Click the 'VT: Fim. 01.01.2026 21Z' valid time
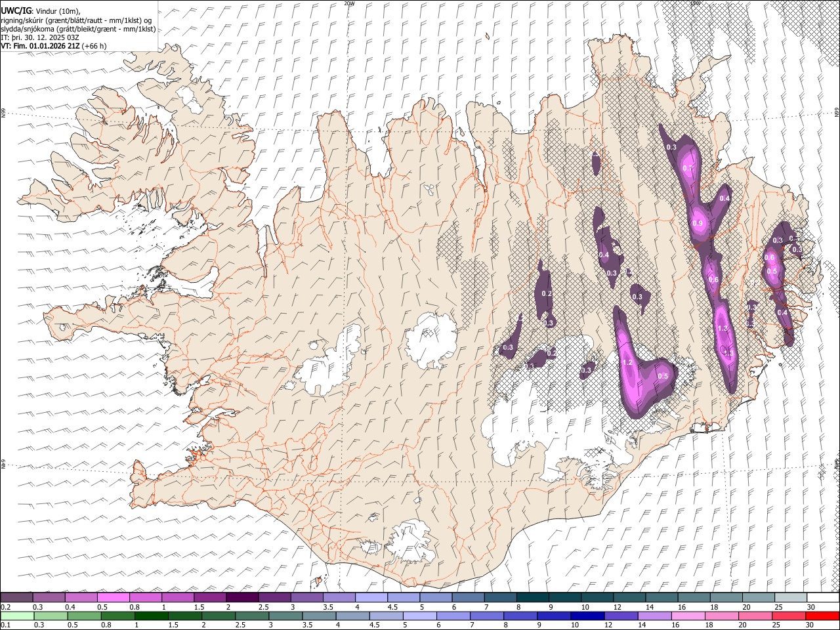Image resolution: width=840 pixels, height=630 pixels. (41, 46)
